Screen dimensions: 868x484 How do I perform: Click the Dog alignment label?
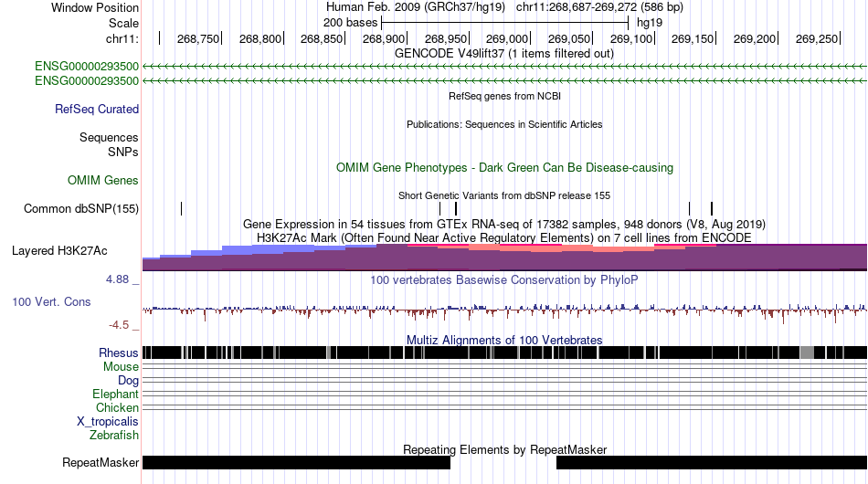click(129, 381)
